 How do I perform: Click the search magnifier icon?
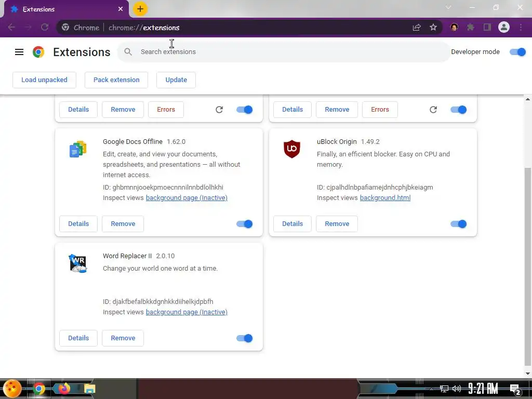[x=128, y=51]
